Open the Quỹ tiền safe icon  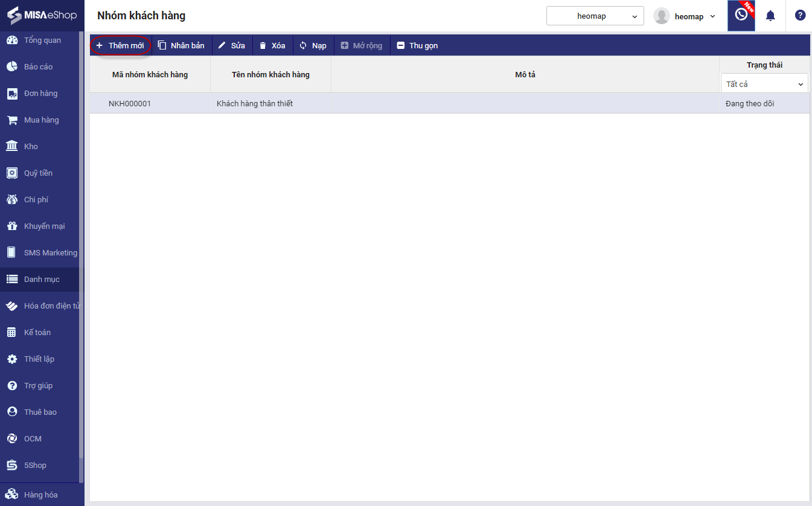click(11, 173)
